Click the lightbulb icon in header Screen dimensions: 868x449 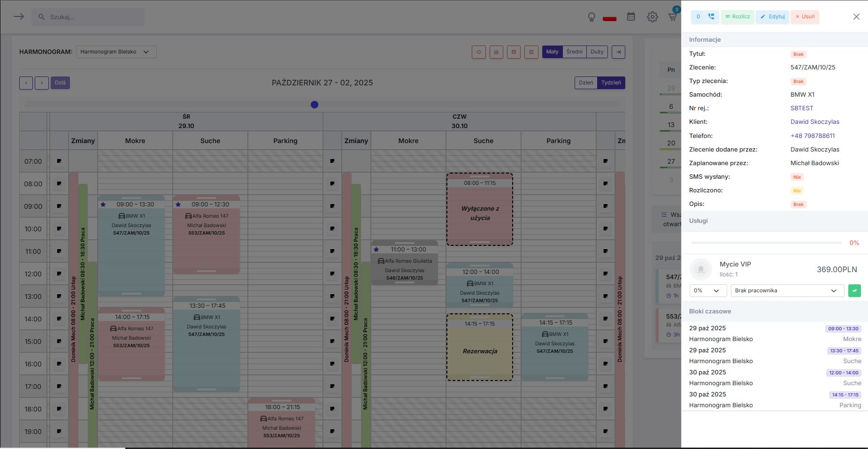[x=591, y=17]
